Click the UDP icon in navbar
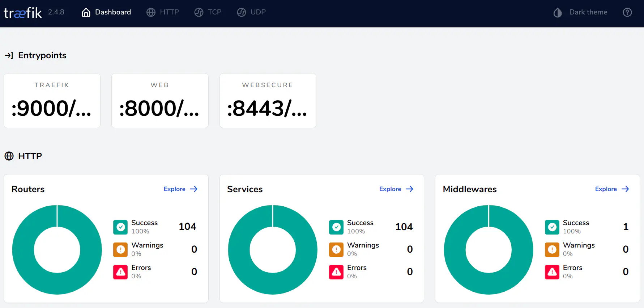This screenshot has height=308, width=644. pyautogui.click(x=242, y=12)
